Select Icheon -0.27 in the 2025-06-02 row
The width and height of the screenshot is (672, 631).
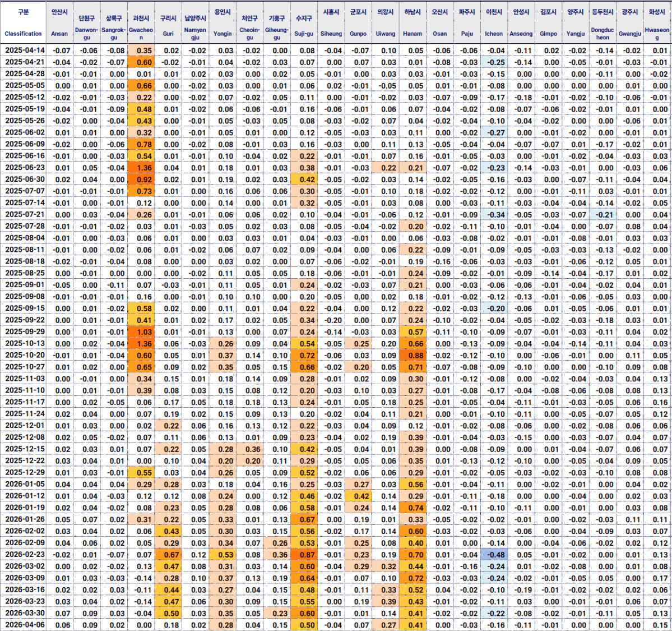tap(494, 132)
